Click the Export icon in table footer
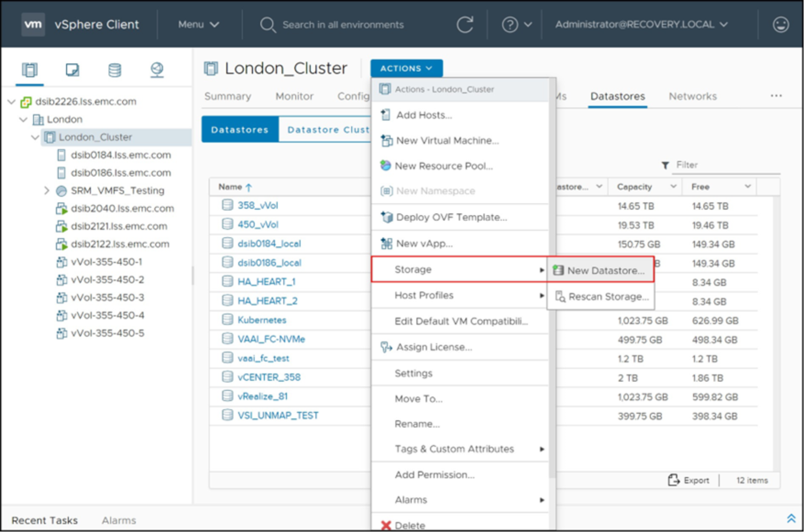804x532 pixels. [x=673, y=480]
